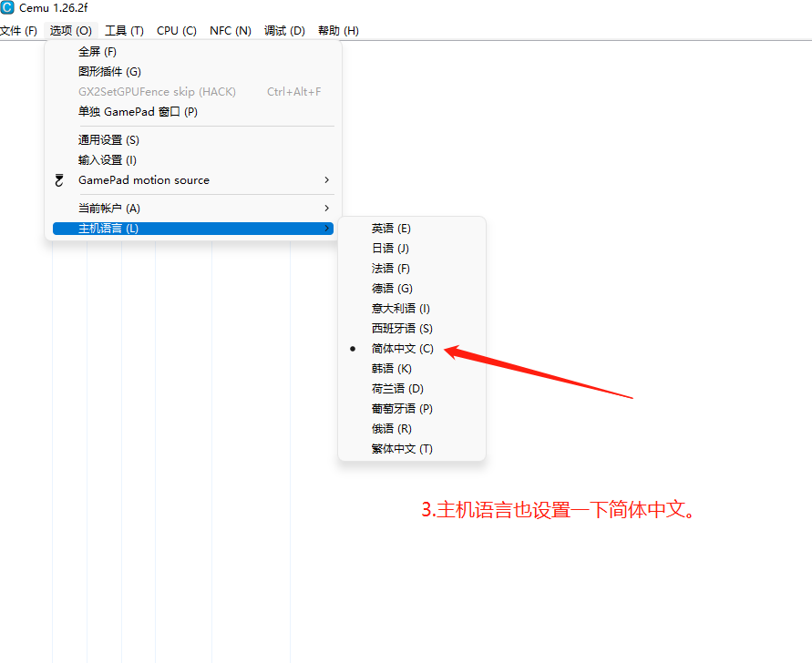Open the NFC menu

coord(230,30)
